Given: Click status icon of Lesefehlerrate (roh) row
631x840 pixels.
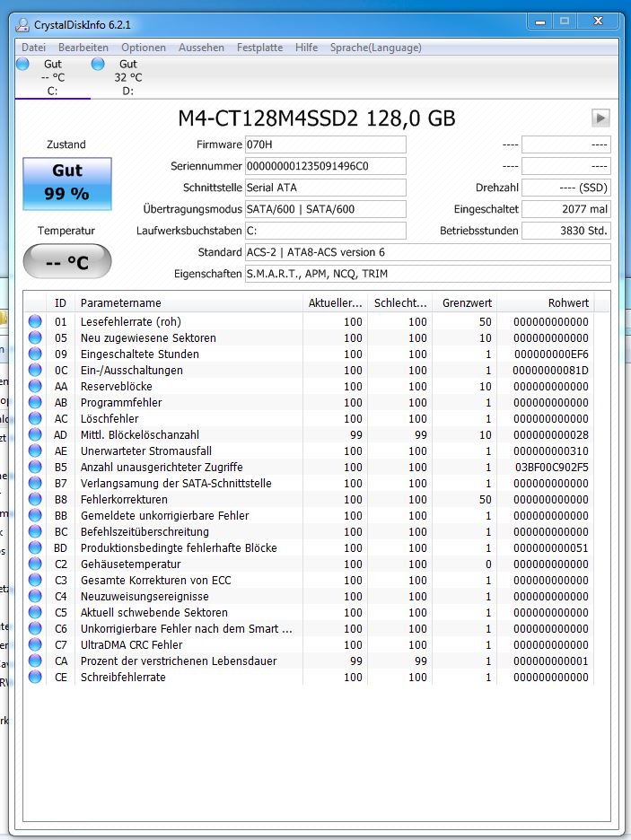Looking at the screenshot, I should [35, 321].
